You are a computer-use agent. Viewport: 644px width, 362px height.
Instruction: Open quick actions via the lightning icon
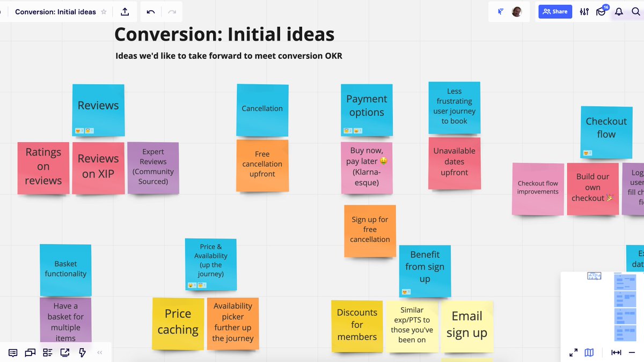(82, 352)
